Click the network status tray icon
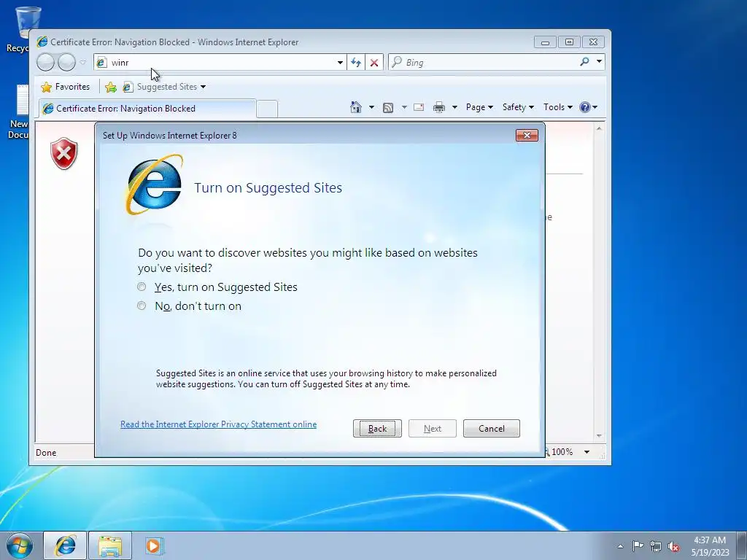This screenshot has height=560, width=747. click(656, 546)
